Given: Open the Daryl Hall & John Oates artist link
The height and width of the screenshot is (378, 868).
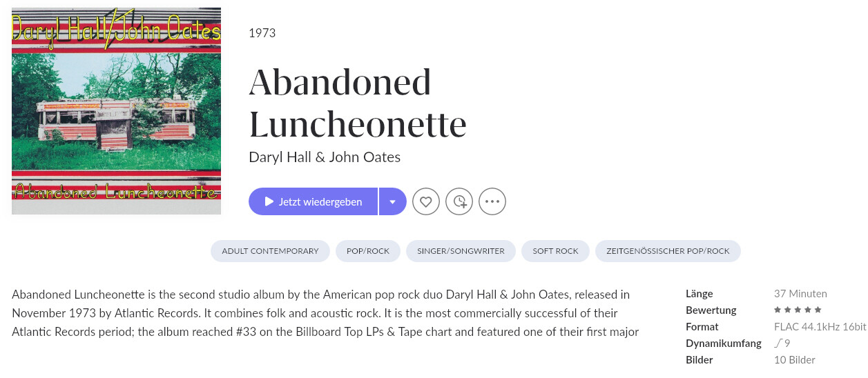Looking at the screenshot, I should (x=325, y=157).
